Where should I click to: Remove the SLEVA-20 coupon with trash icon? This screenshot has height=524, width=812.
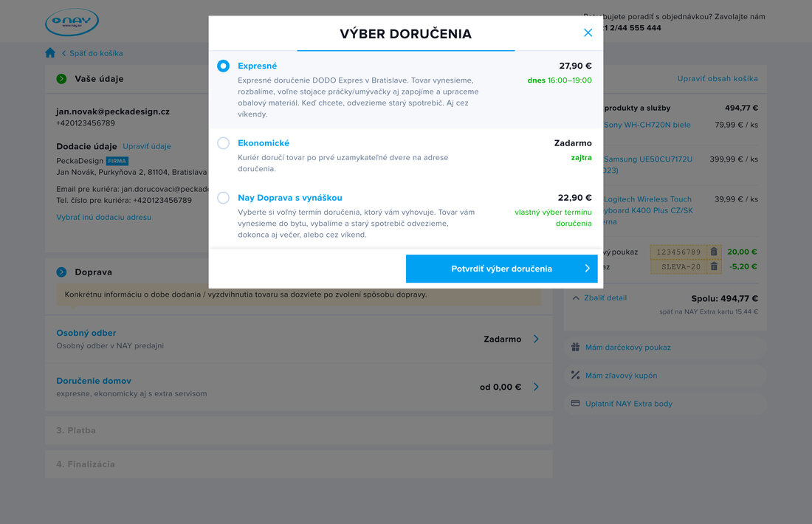click(x=714, y=266)
